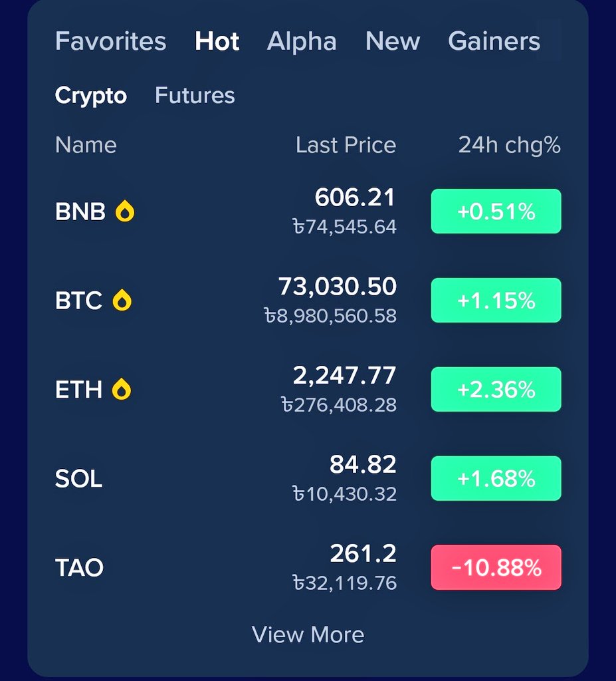Show the Gainers tab
Screen dimensions: 616x681
pyautogui.click(x=494, y=41)
